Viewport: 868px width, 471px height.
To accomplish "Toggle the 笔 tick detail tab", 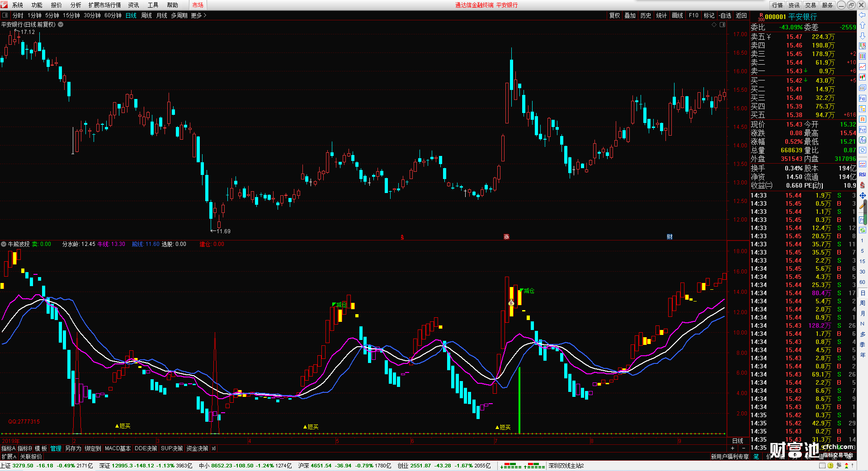I will tap(756, 457).
